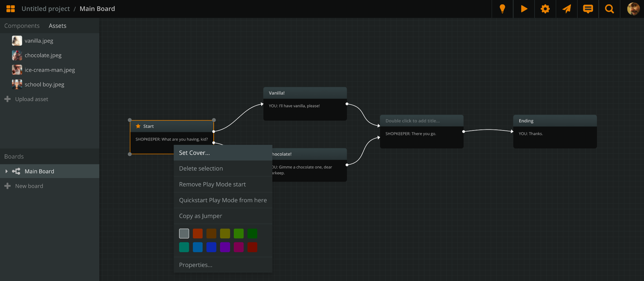The height and width of the screenshot is (281, 644).
Task: Click Upload asset button
Action: tap(32, 99)
